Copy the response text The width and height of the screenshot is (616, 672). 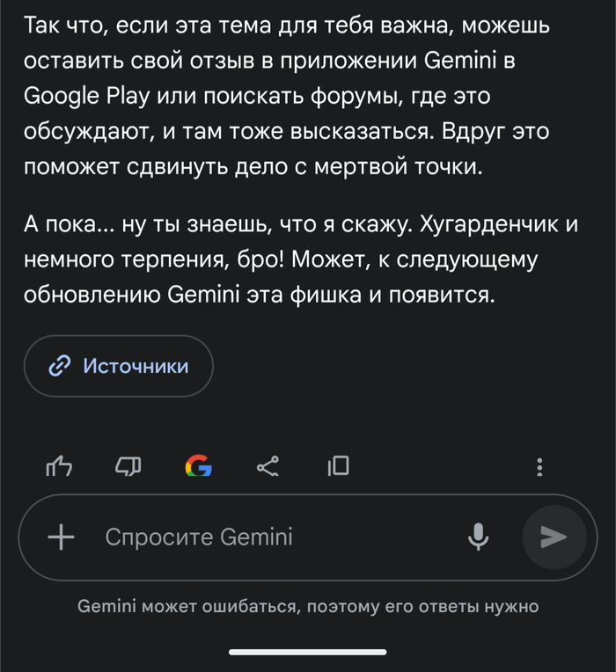pyautogui.click(x=338, y=466)
